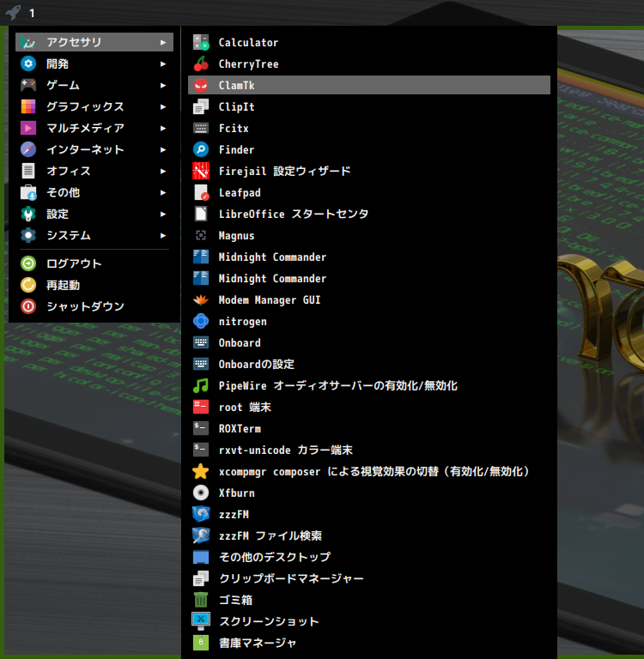Launch Xfburn via its disc icon

click(x=201, y=493)
